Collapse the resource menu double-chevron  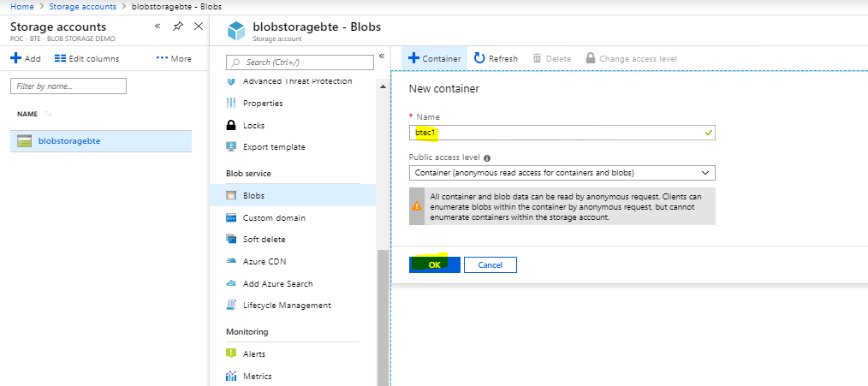click(382, 56)
